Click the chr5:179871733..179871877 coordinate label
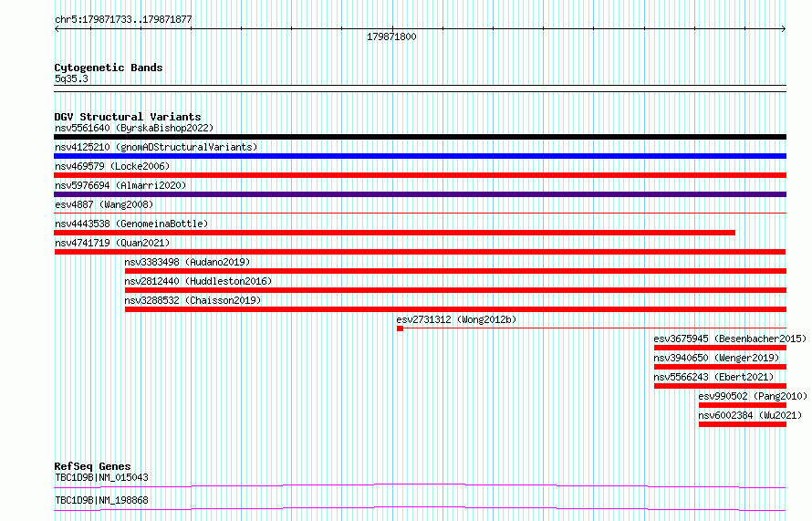The image size is (812, 521). click(123, 20)
